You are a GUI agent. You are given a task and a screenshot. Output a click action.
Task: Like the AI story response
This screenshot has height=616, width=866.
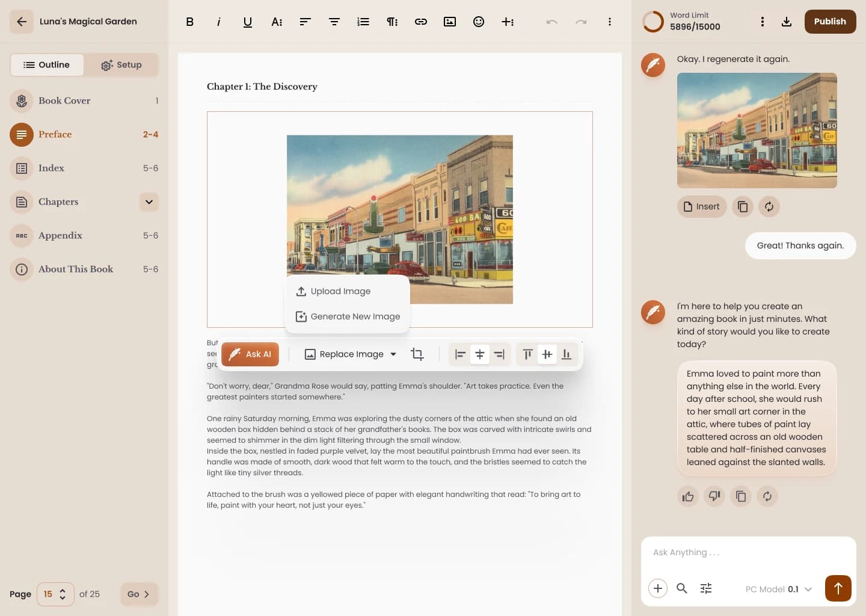point(688,496)
